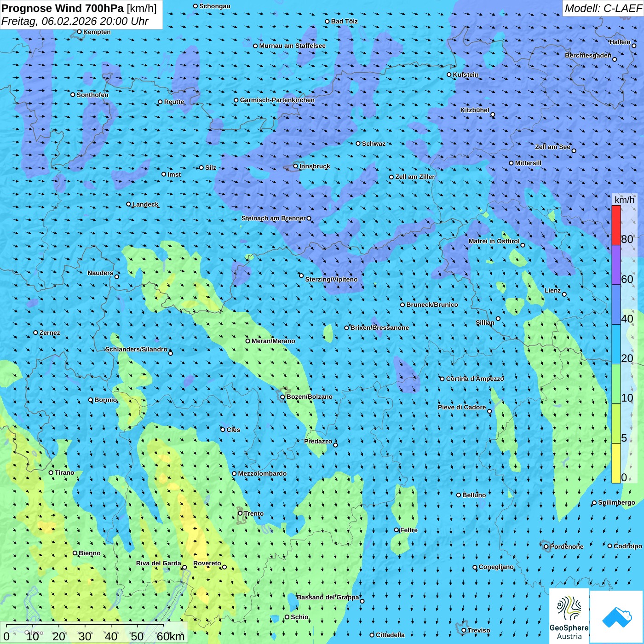Click the 'km/h' legend unit heading
Viewport: 644px width, 644px height.
click(x=624, y=200)
